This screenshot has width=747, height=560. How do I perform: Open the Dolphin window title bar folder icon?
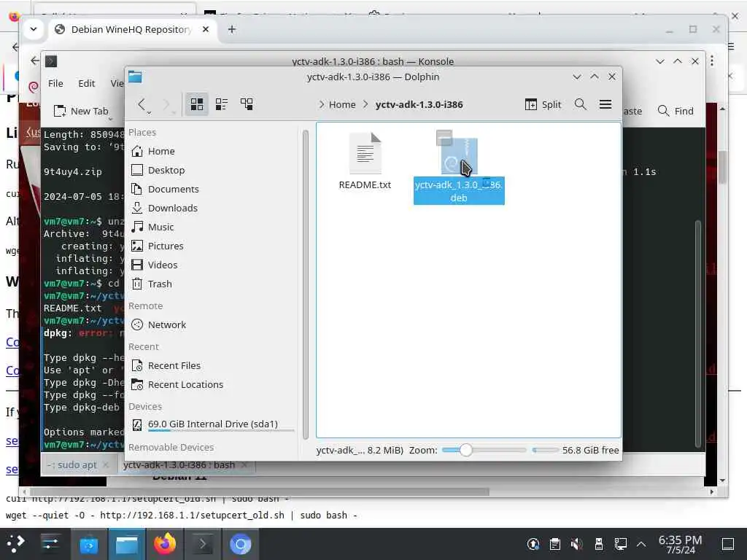coord(135,77)
